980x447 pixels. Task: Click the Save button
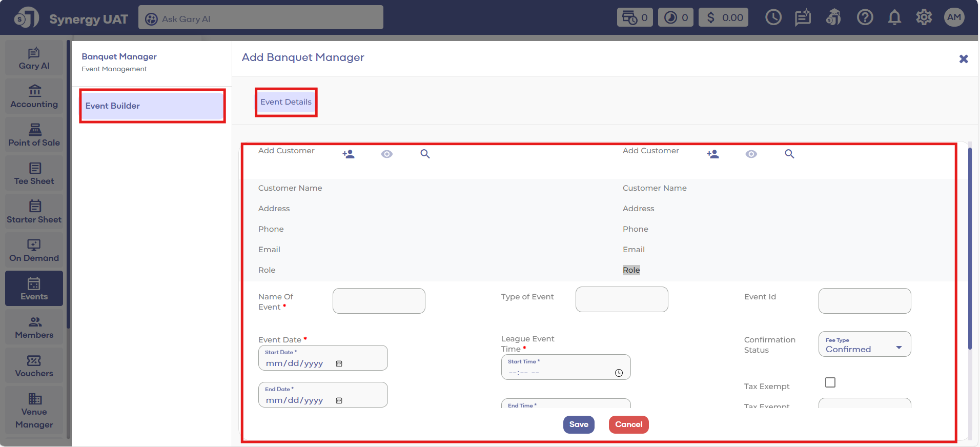click(579, 424)
